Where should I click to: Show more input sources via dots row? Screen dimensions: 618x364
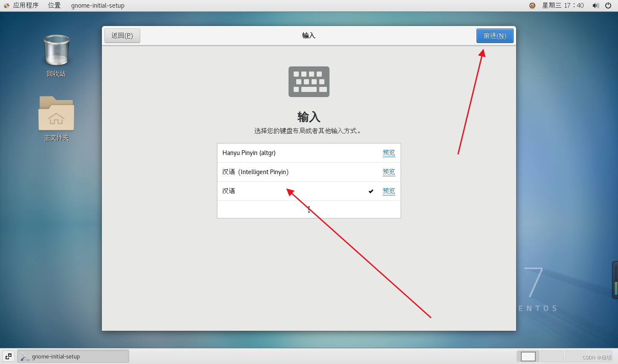(309, 209)
